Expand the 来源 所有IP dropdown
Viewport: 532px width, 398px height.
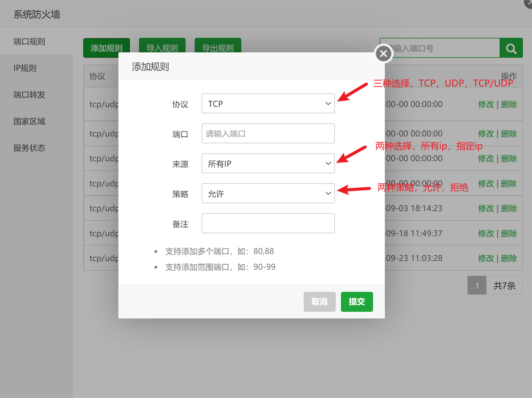(268, 164)
